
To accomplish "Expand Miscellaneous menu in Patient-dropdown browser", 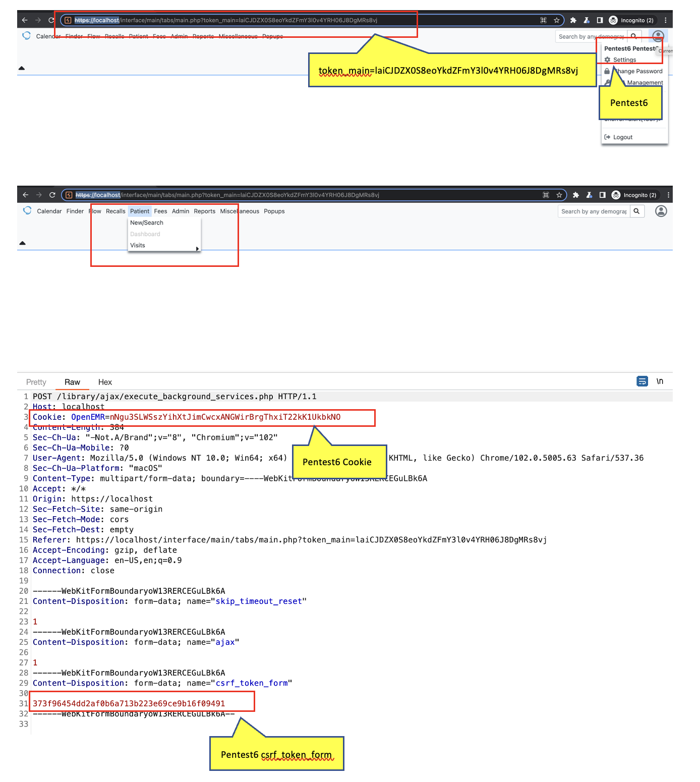I will [240, 211].
